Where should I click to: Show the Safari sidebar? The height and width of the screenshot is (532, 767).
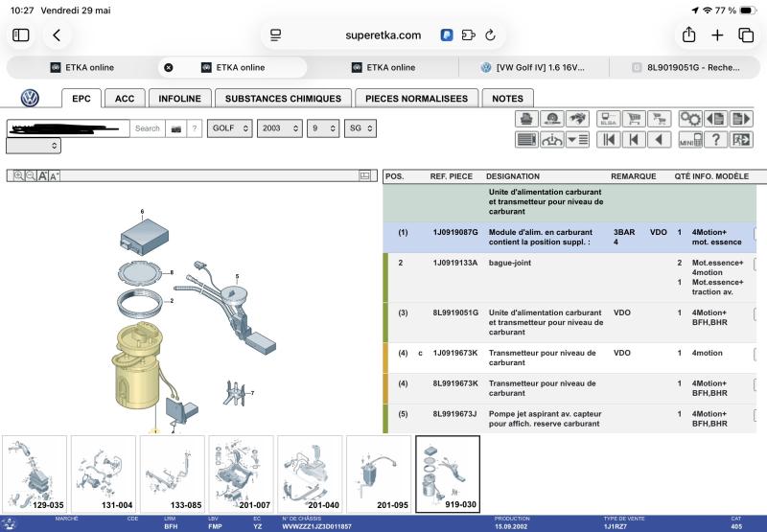[x=20, y=35]
